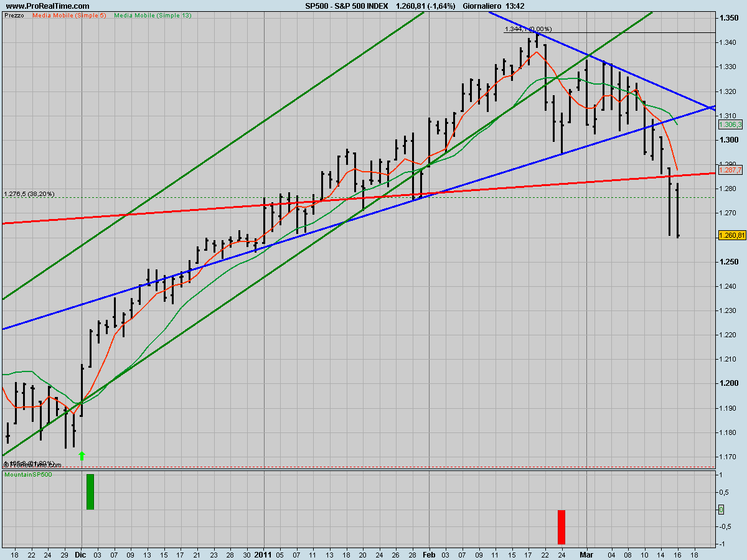Image resolution: width=747 pixels, height=560 pixels.
Task: Select the Prezzo price label
Action: point(14,15)
